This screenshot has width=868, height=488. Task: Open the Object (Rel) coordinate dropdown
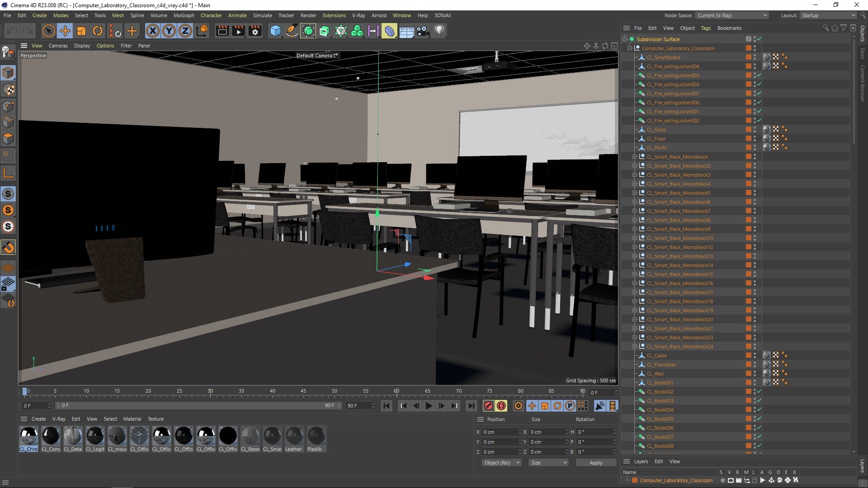(501, 463)
